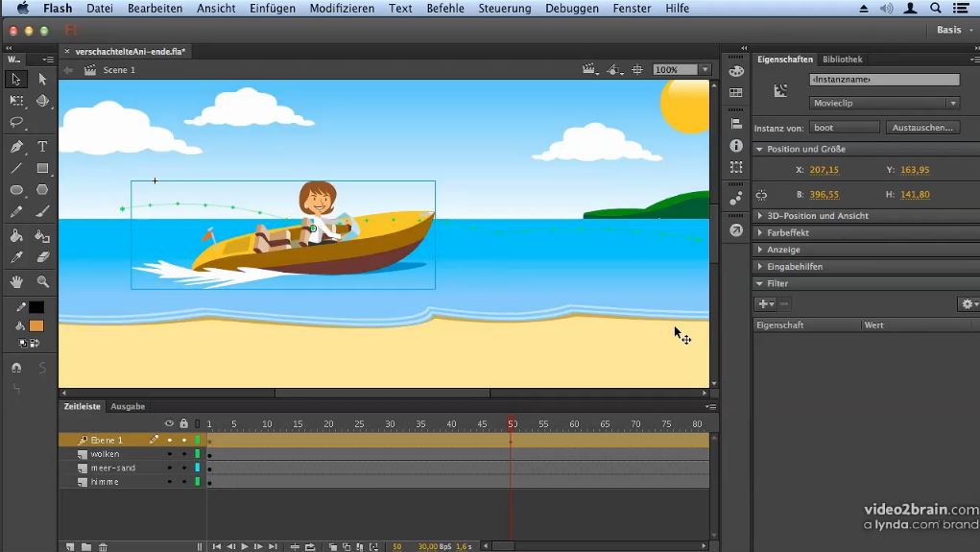Click the play button in timeline
980x552 pixels.
click(x=245, y=546)
